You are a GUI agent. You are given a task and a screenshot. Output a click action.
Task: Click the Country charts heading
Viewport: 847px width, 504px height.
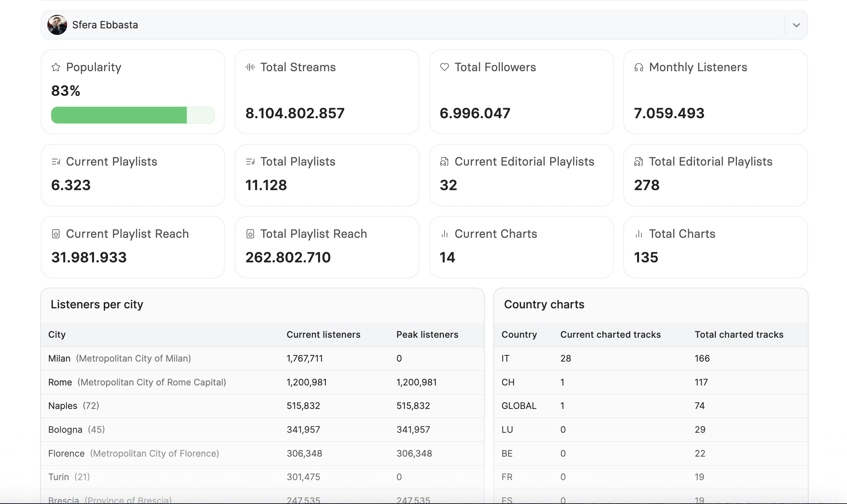point(544,304)
